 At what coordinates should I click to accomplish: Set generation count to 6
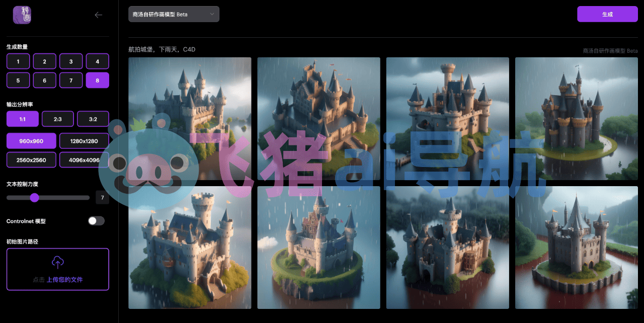[x=45, y=80]
